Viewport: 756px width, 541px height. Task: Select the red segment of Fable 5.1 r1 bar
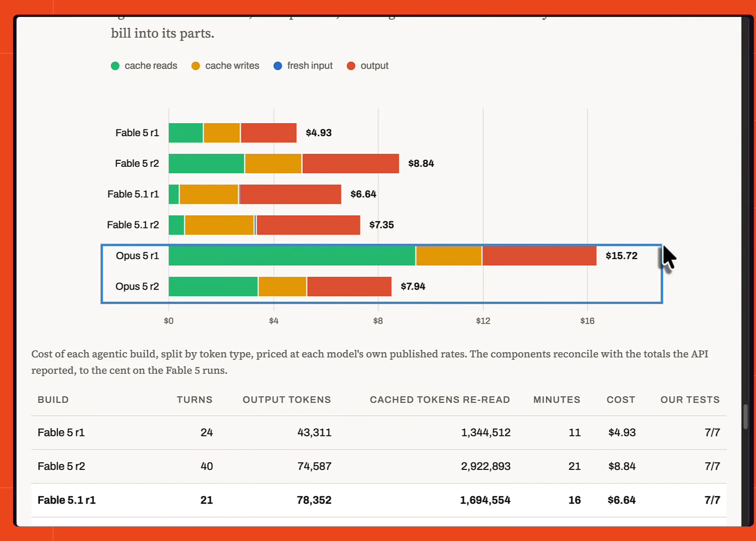[x=291, y=194]
